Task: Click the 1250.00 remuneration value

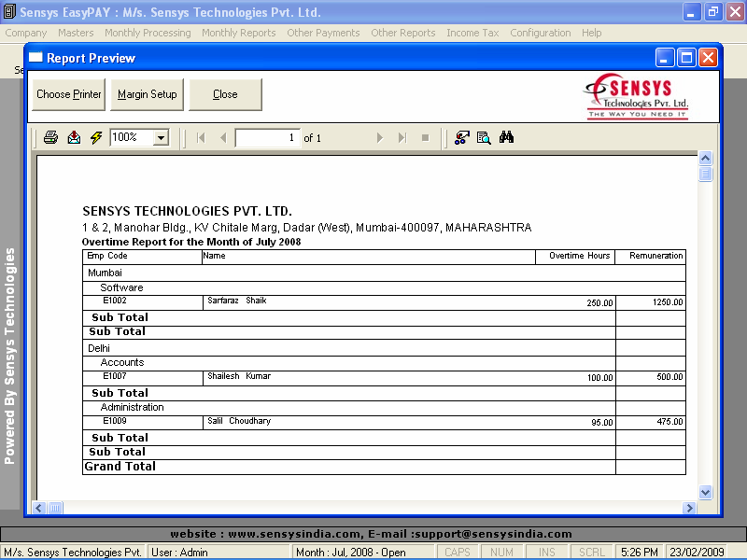Action: tap(668, 302)
